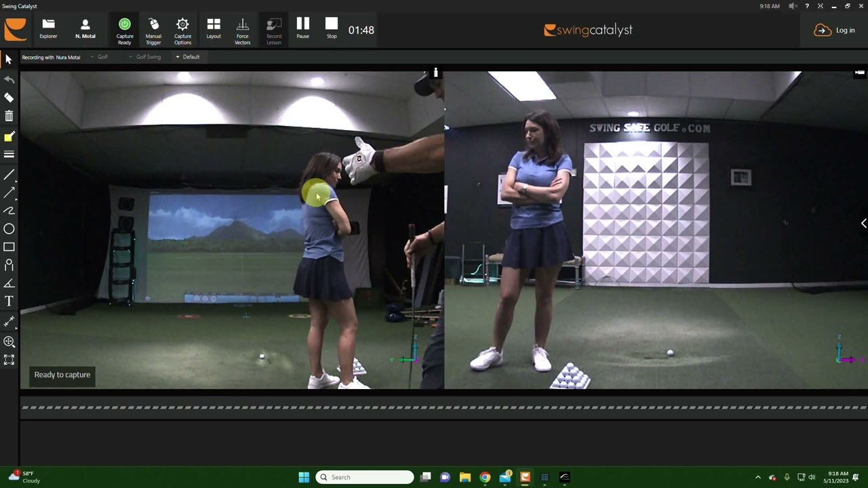868x488 pixels.
Task: Expand the right side panel chevron
Action: click(863, 224)
